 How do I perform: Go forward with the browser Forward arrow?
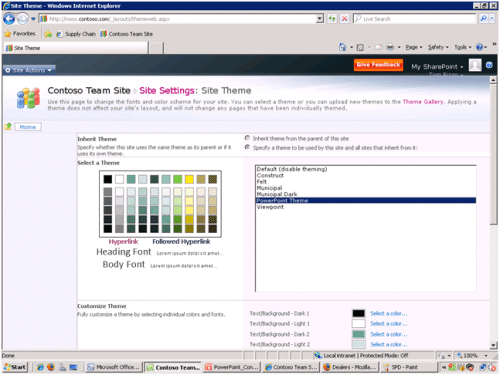coord(22,19)
